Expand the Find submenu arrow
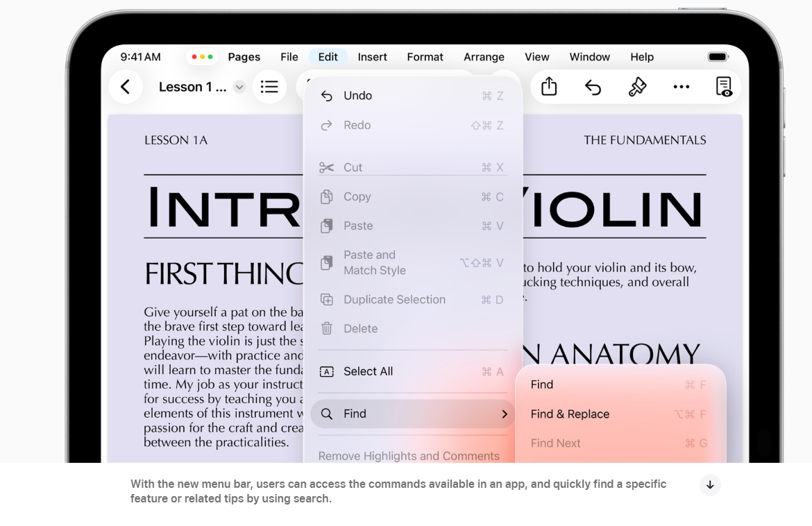 [x=505, y=414]
